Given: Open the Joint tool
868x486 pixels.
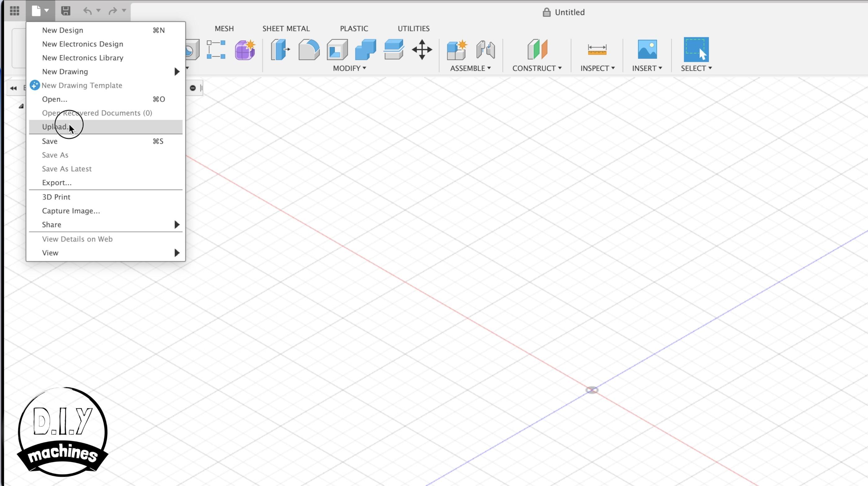Looking at the screenshot, I should tap(485, 50).
